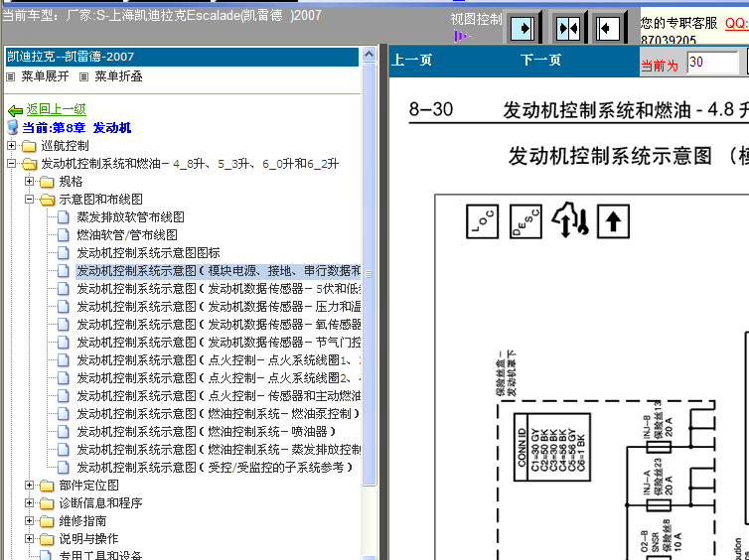
Task: Expand the 规格 tree node
Action: pos(29,181)
